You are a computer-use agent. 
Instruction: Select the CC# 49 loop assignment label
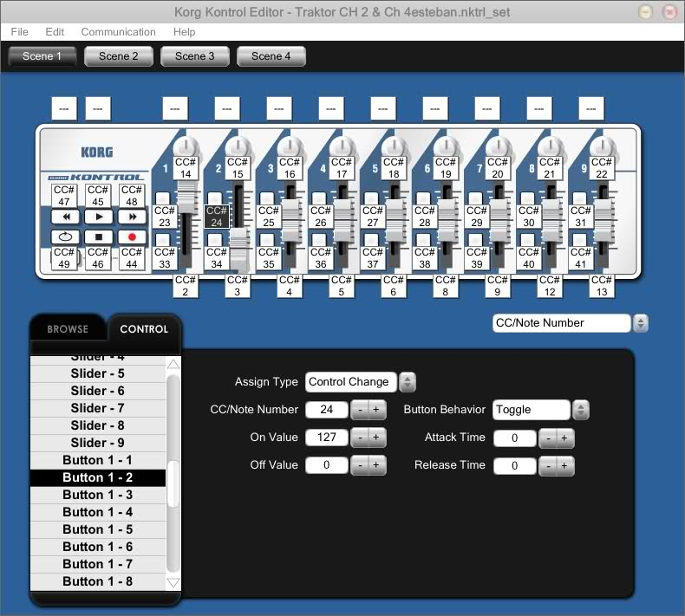[x=64, y=258]
